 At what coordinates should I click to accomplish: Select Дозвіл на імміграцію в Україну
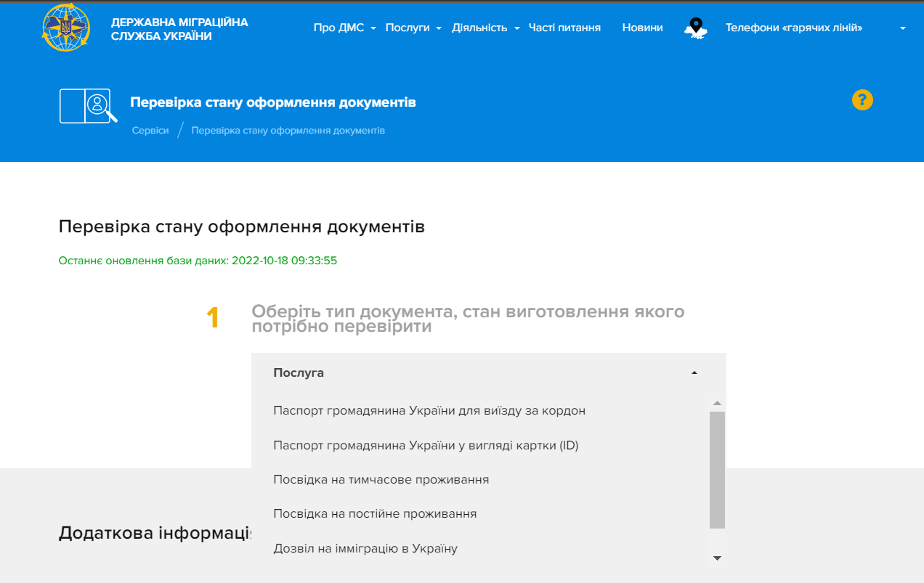365,549
